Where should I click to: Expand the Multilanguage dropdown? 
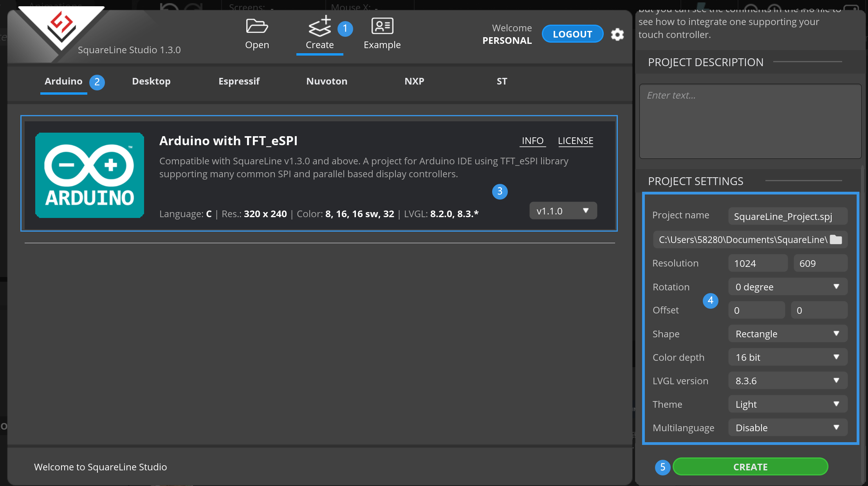pyautogui.click(x=788, y=428)
